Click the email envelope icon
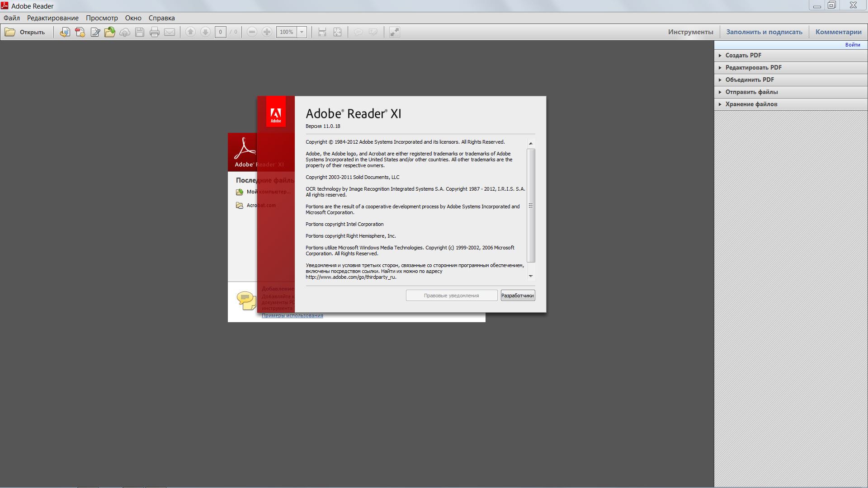Screen dimensions: 868x488 tap(170, 32)
